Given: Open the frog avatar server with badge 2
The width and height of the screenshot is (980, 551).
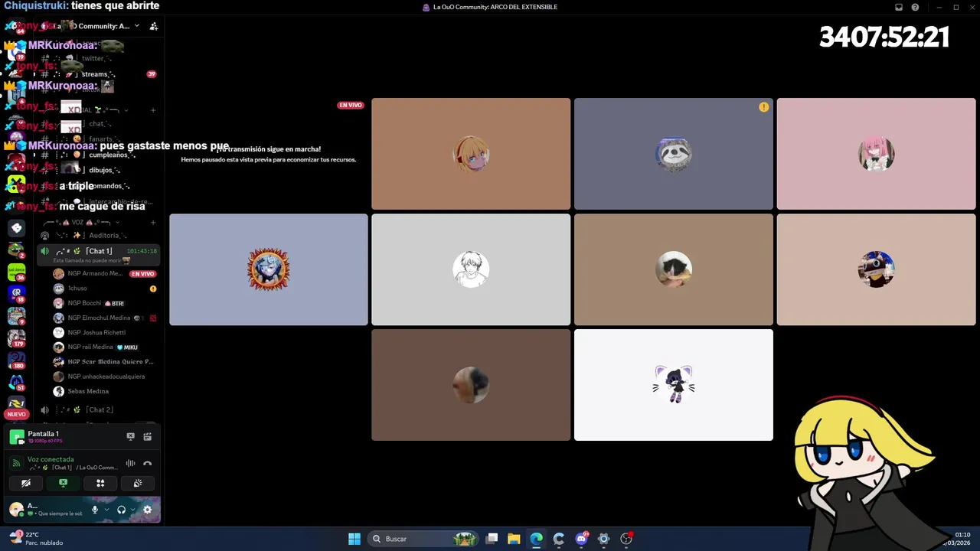Looking at the screenshot, I should pyautogui.click(x=16, y=249).
